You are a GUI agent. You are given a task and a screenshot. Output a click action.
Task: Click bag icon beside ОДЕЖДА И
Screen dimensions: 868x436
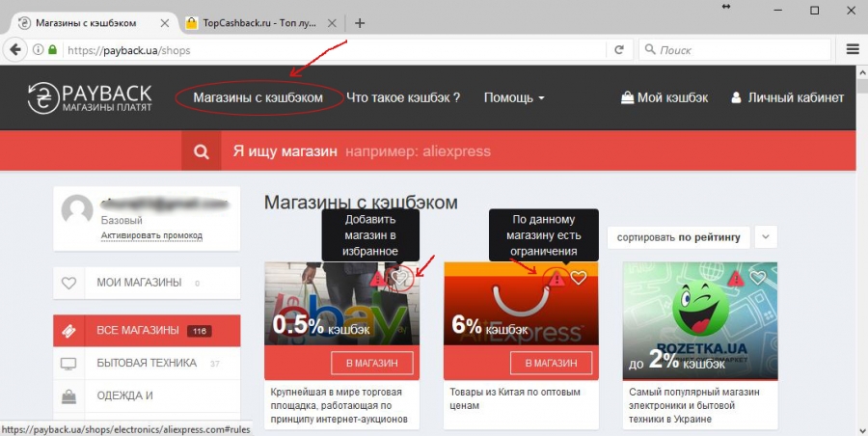68,396
